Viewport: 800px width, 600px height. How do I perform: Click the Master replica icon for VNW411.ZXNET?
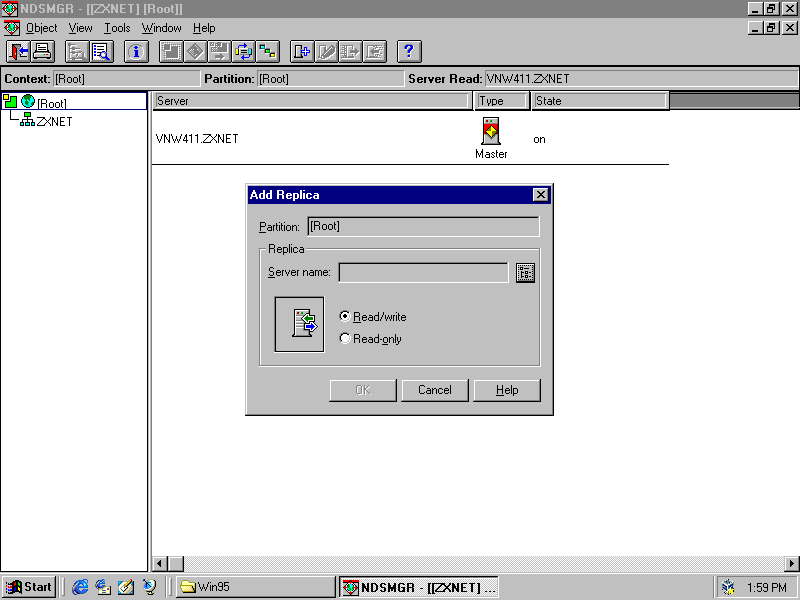point(491,131)
